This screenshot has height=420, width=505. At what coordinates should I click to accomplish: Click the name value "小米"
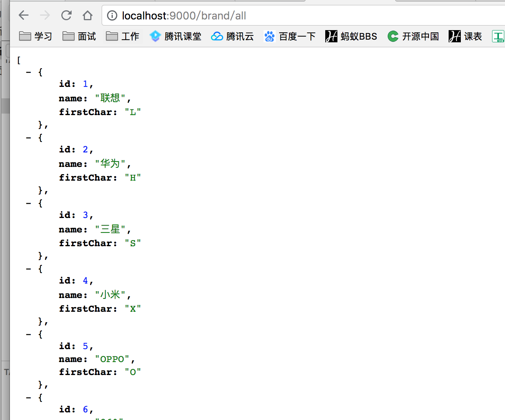110,295
